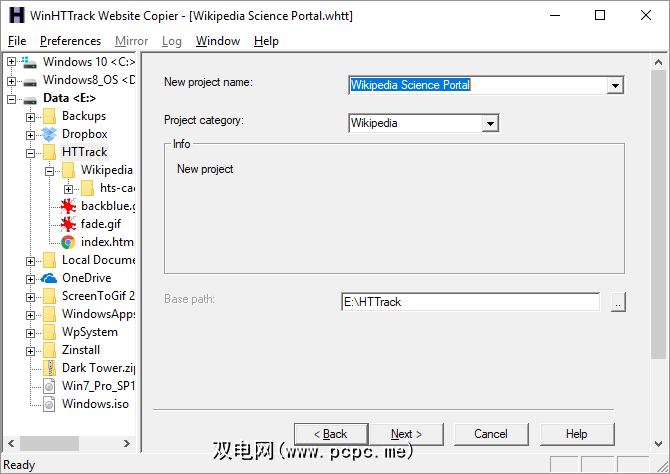670x474 pixels.
Task: Expand the Windows 10 C: drive node
Action: (x=12, y=62)
